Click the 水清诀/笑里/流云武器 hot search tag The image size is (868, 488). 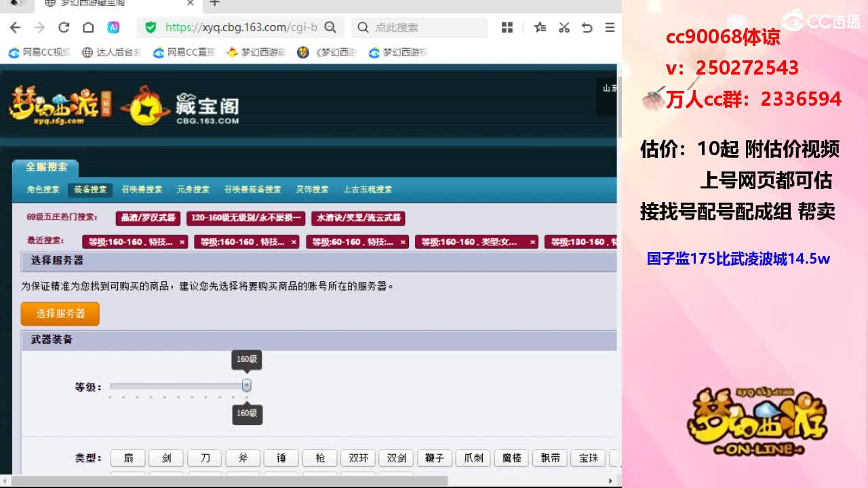click(x=359, y=218)
